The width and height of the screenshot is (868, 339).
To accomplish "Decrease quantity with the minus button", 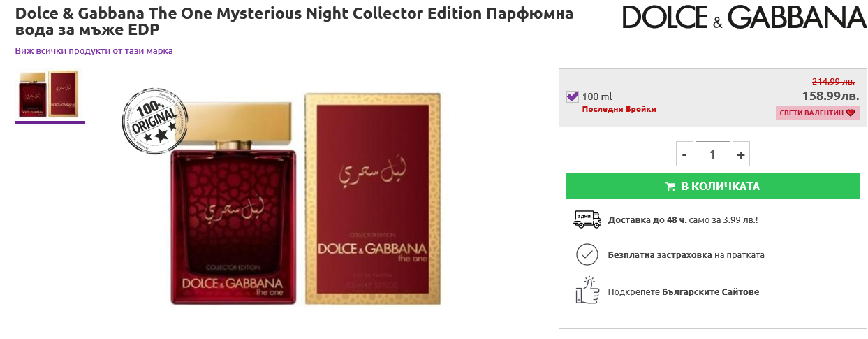I will point(684,154).
